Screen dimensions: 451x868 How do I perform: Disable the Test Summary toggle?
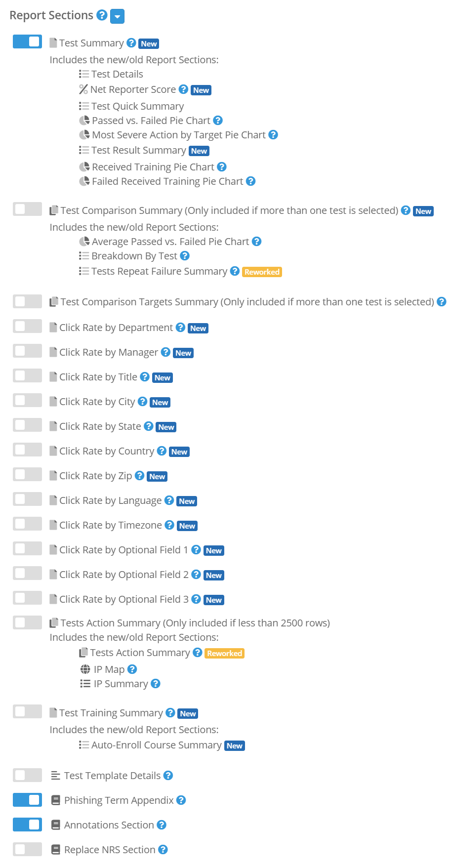pos(27,41)
